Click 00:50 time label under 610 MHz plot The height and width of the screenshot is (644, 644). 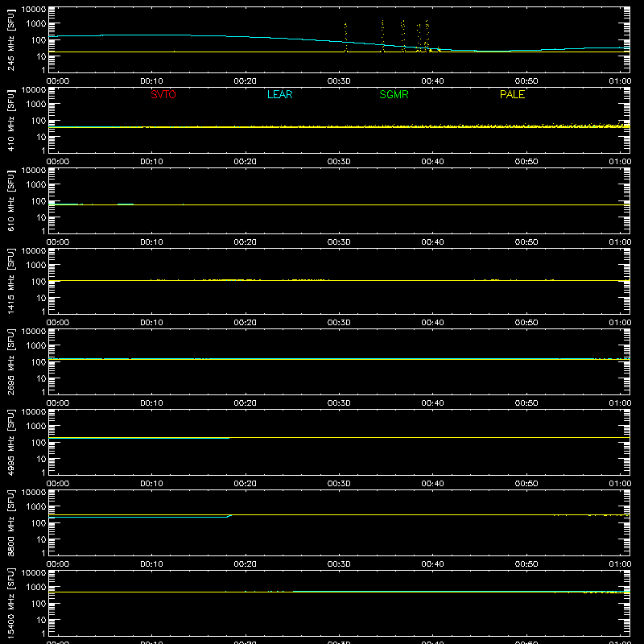[526, 242]
